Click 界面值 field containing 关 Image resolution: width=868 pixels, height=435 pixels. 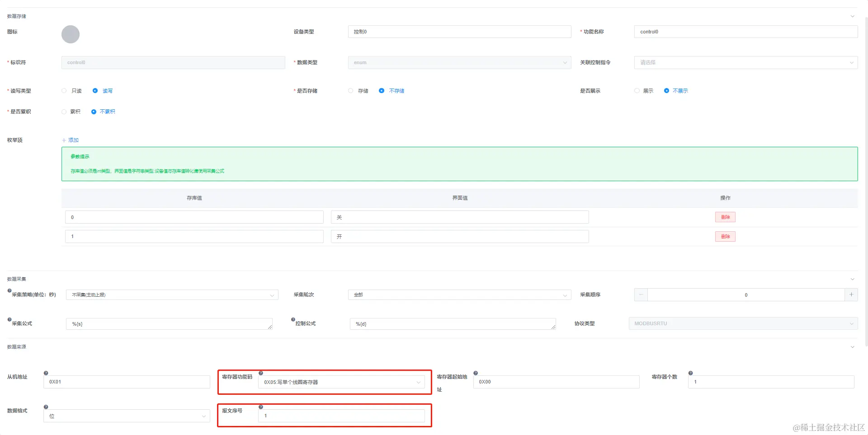pos(460,217)
